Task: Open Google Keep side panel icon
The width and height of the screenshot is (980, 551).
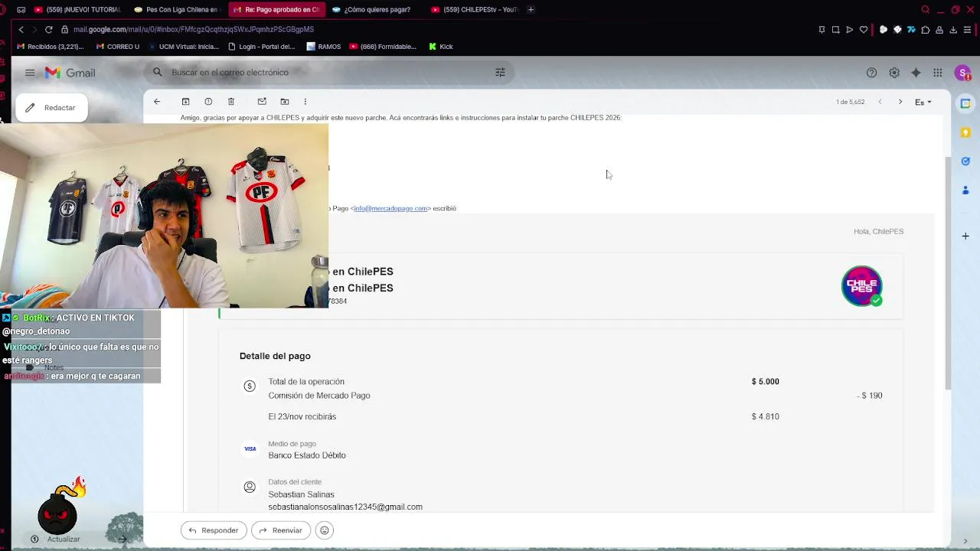Action: [965, 132]
